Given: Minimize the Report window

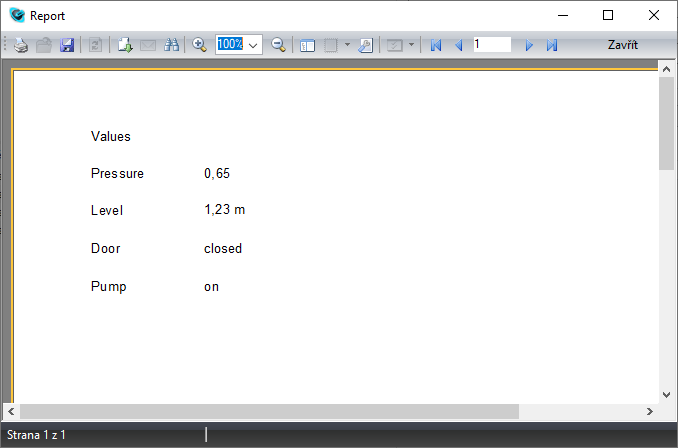Looking at the screenshot, I should (563, 16).
